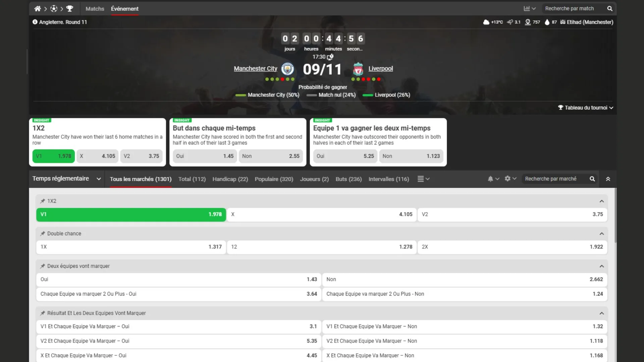Click the bell notifications icon in markets bar
This screenshot has width=644, height=362.
coord(490,179)
